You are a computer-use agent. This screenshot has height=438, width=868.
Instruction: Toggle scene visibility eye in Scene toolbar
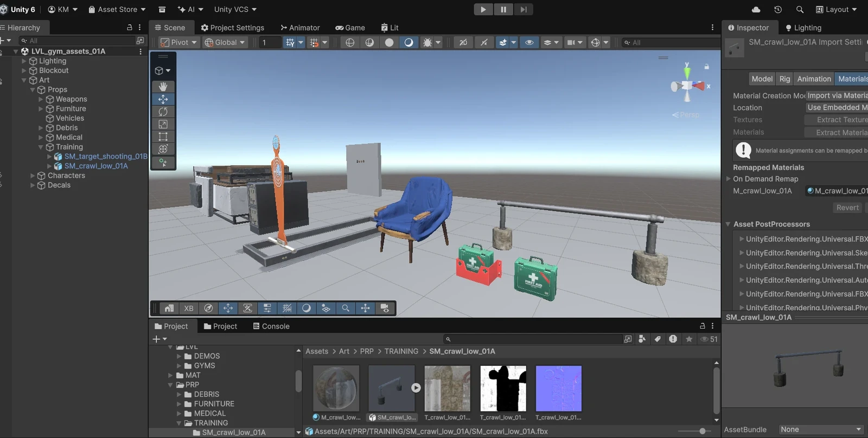coord(529,42)
